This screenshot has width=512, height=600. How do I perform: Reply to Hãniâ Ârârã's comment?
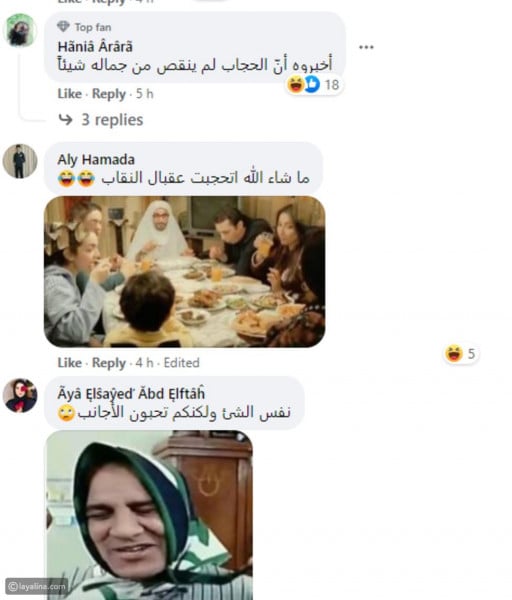(109, 94)
